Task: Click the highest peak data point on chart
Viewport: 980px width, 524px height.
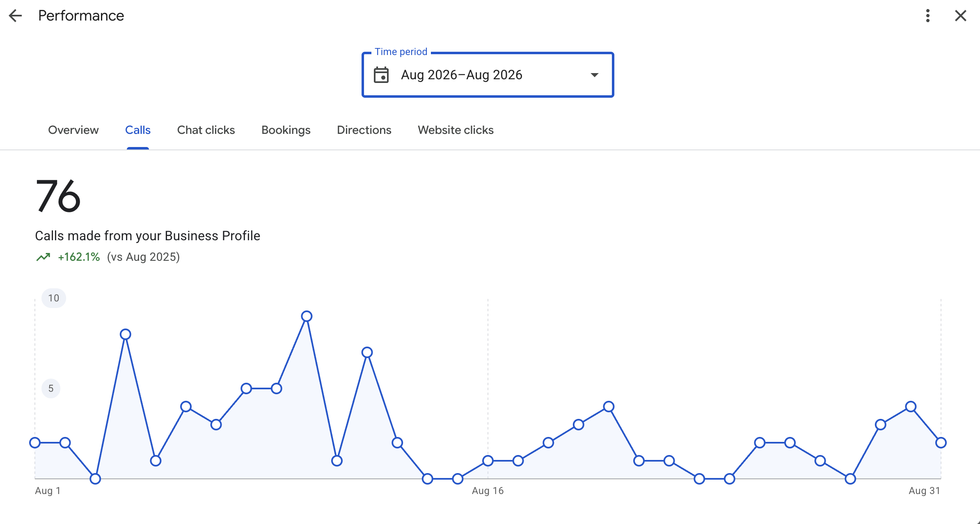Action: pos(307,316)
